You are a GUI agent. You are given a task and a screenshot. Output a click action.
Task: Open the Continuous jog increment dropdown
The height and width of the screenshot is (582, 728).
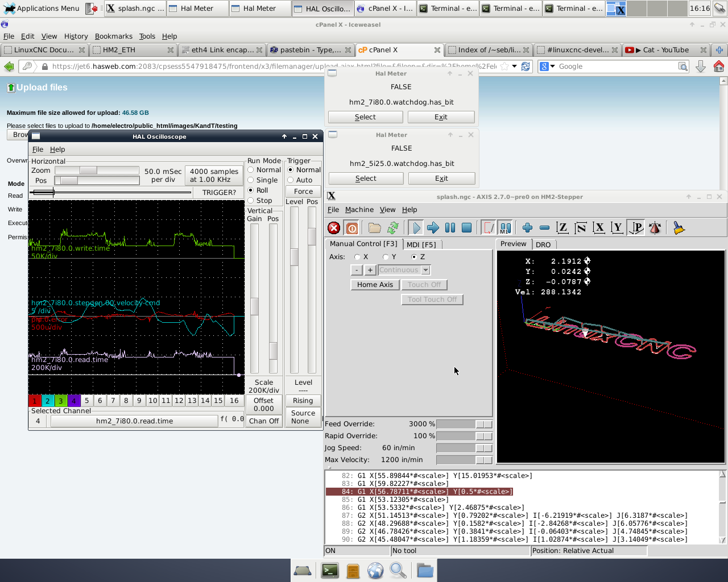(x=425, y=270)
